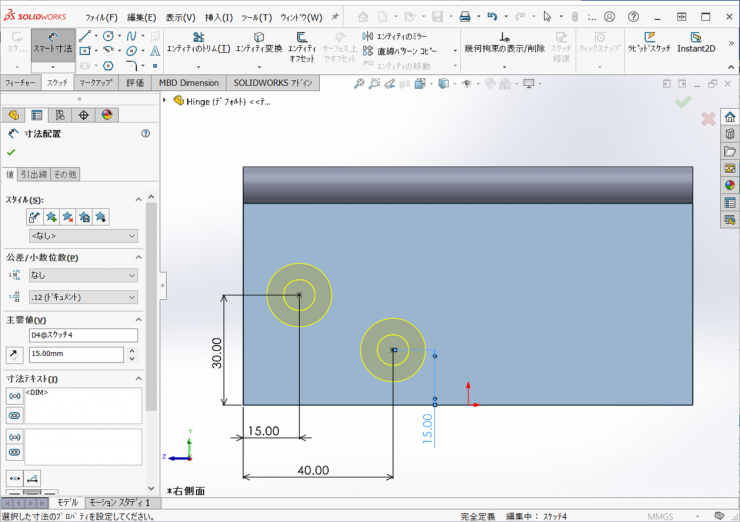Open the ラピッドスケッチ rapid sketch tool
Viewport: 740px width, 522px height.
[648, 42]
